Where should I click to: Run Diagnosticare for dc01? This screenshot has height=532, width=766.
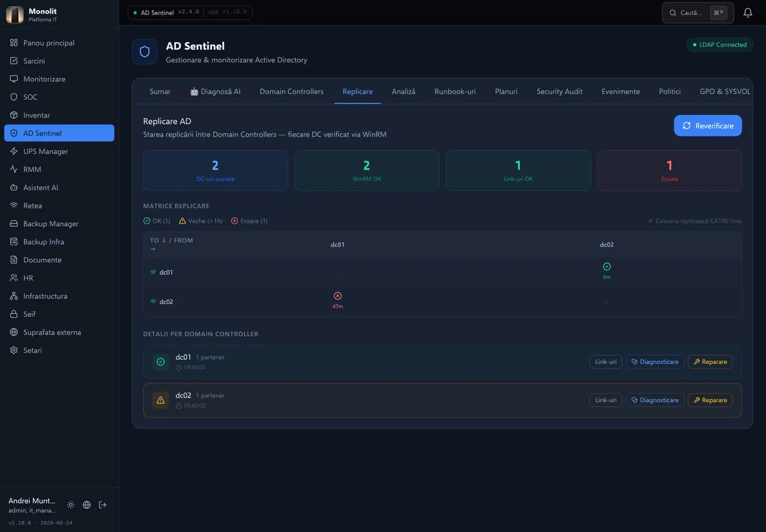click(655, 361)
